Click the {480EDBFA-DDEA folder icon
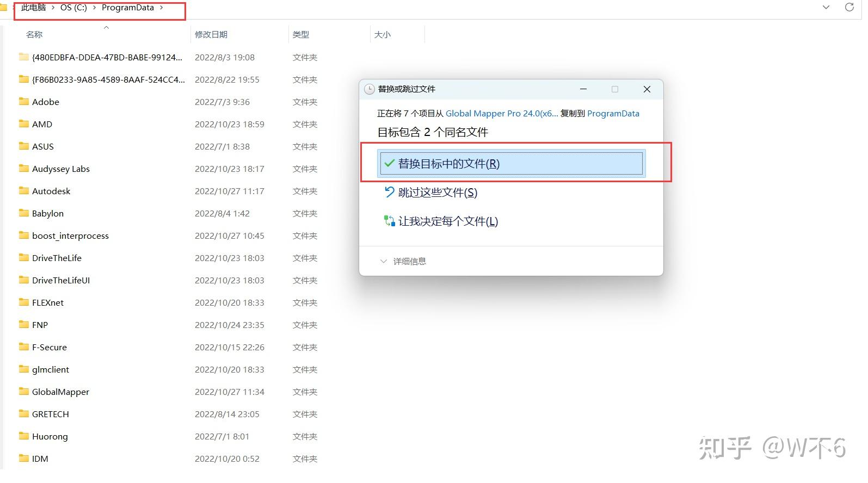The image size is (868, 483). [x=23, y=57]
